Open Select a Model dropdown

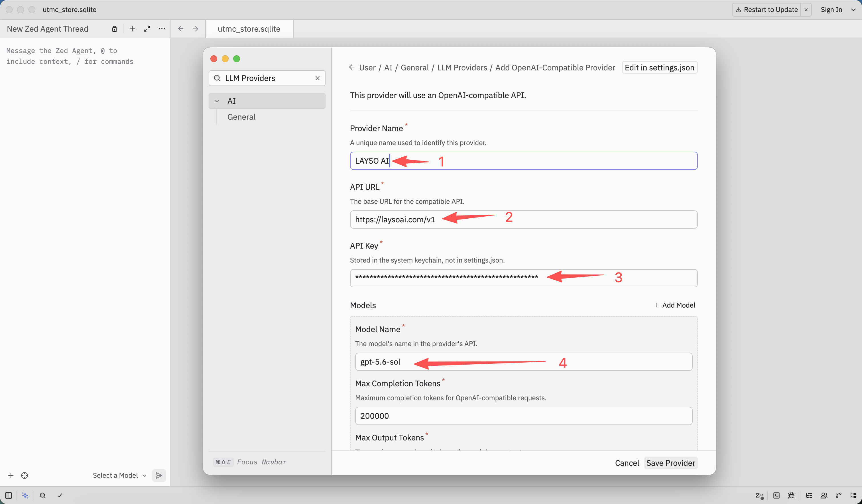(119, 475)
